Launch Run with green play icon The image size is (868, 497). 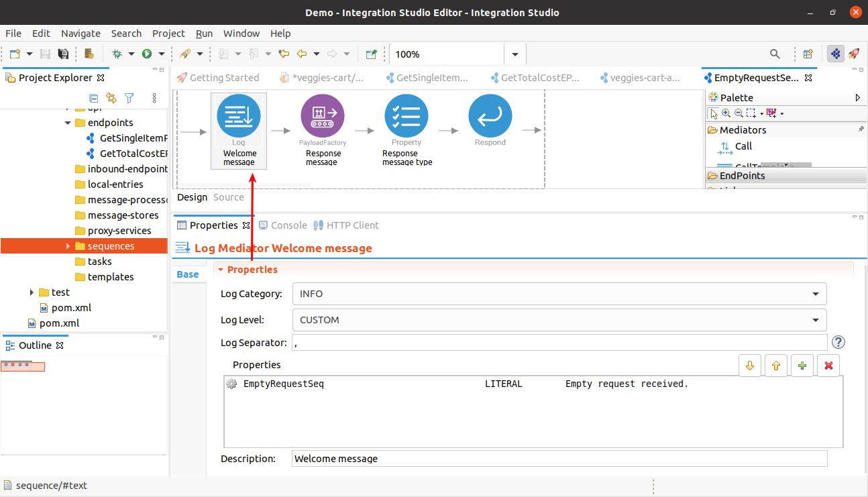point(146,54)
